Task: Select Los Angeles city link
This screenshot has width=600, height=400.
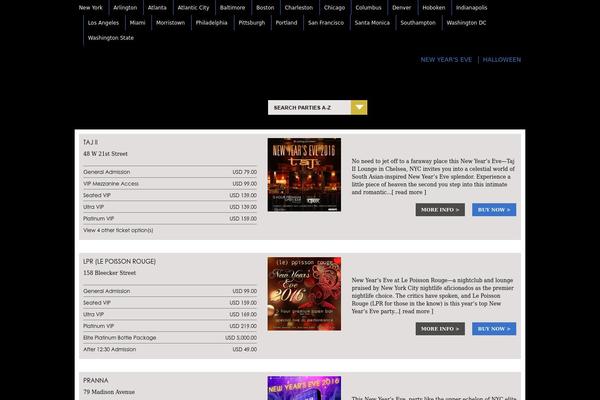Action: click(x=103, y=23)
